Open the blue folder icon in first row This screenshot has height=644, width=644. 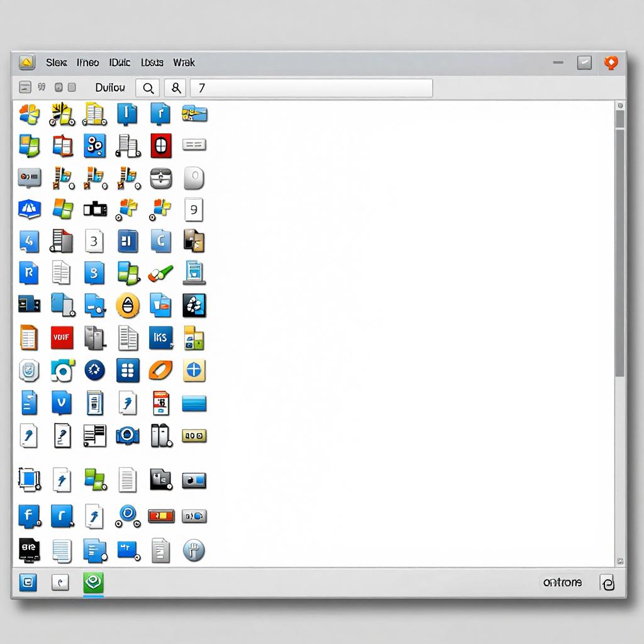coord(194,114)
